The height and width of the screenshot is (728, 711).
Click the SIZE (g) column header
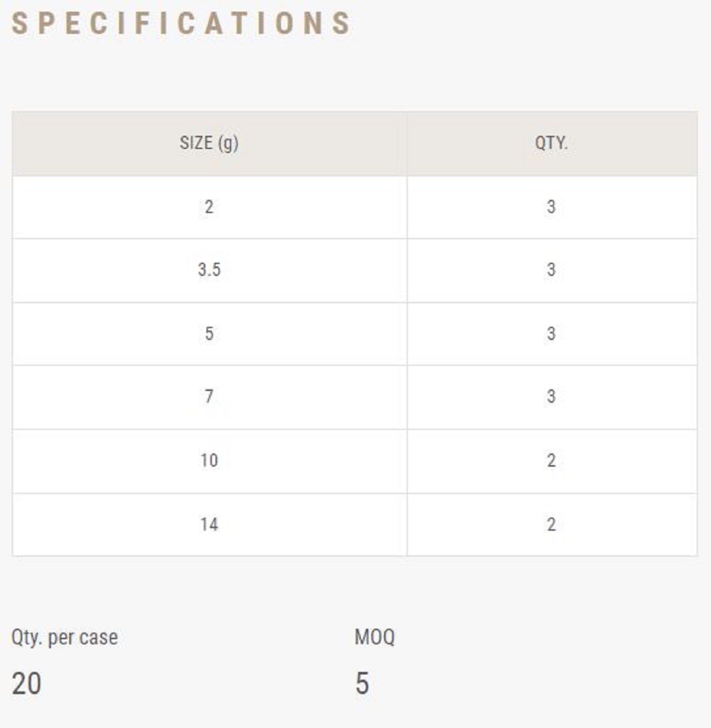209,143
